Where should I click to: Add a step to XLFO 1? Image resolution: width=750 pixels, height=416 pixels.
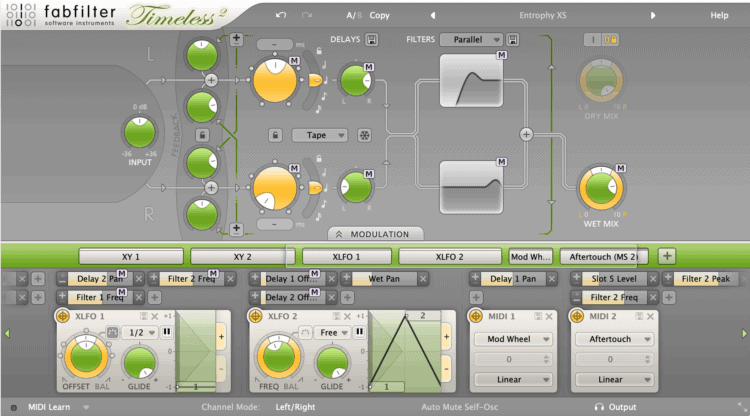(x=221, y=337)
